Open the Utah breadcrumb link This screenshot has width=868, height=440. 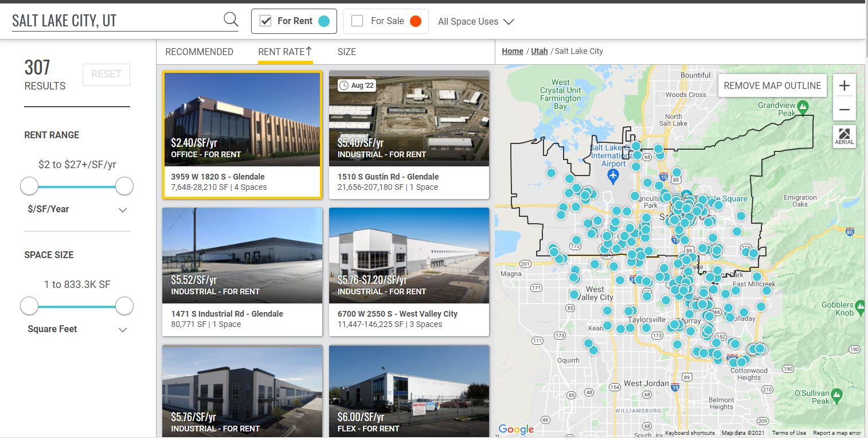click(x=539, y=51)
